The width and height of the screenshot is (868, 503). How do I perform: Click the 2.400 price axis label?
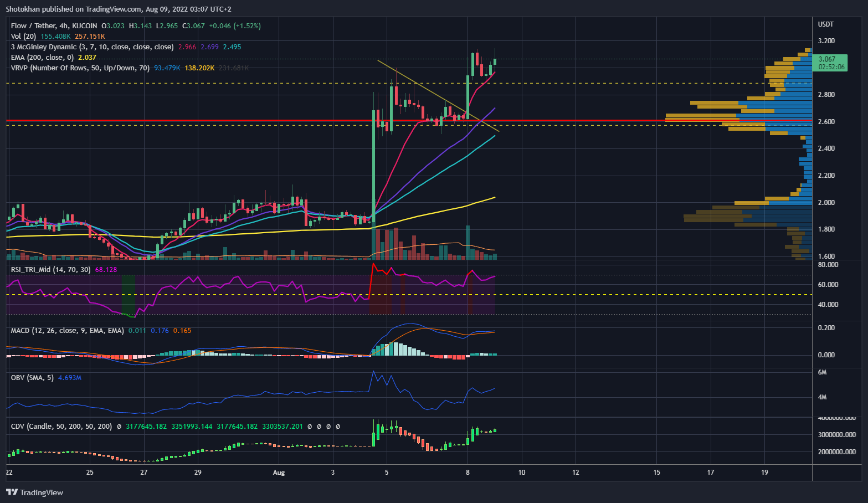pyautogui.click(x=826, y=148)
